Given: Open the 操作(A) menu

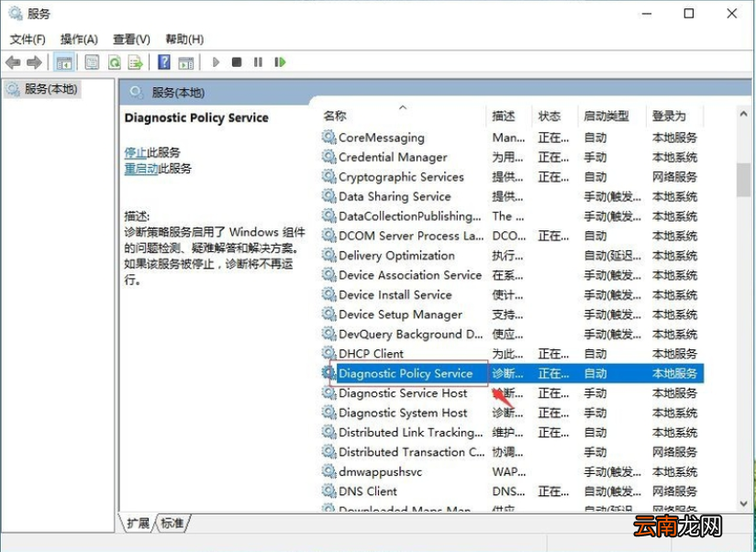Looking at the screenshot, I should pos(79,39).
